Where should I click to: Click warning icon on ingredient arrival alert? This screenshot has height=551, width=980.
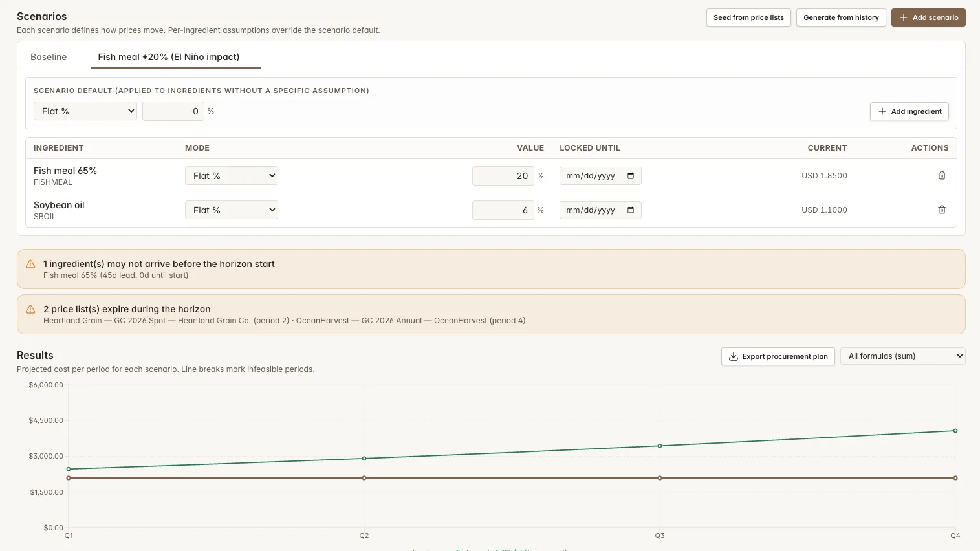(30, 264)
